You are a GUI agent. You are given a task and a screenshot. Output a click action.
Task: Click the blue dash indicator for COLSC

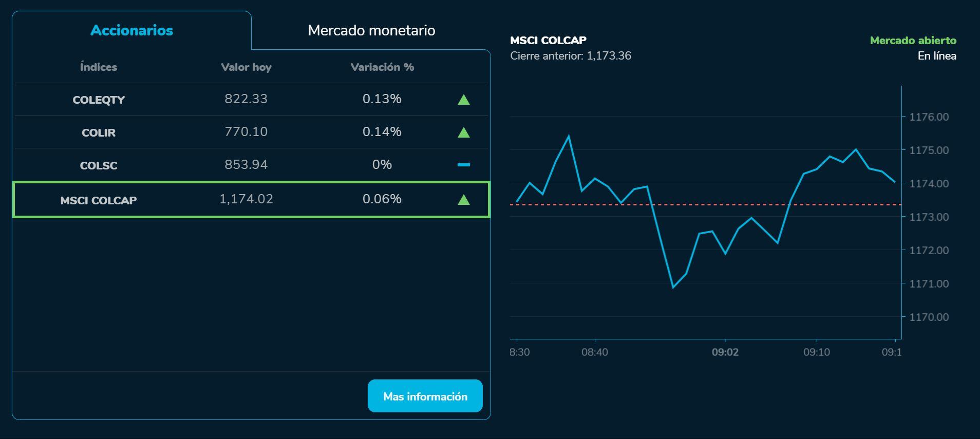[463, 165]
